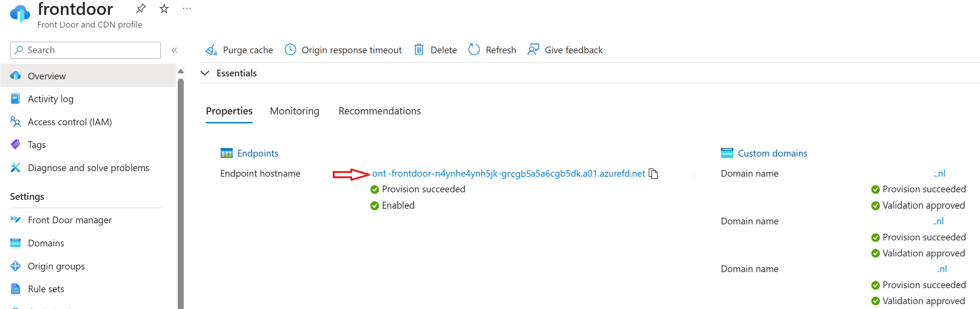
Task: Copy the endpoint hostname to clipboard
Action: (x=653, y=174)
